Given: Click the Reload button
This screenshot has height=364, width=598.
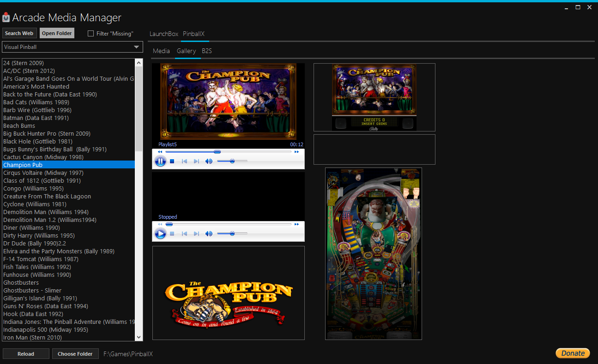Looking at the screenshot, I should (26, 354).
